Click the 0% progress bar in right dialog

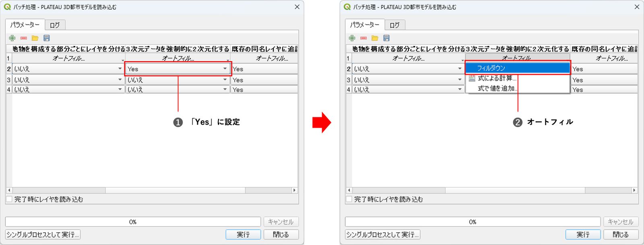(x=473, y=222)
